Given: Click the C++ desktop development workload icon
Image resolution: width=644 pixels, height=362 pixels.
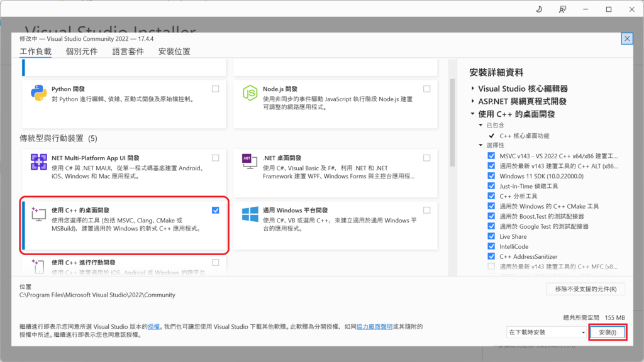Looking at the screenshot, I should [x=38, y=214].
